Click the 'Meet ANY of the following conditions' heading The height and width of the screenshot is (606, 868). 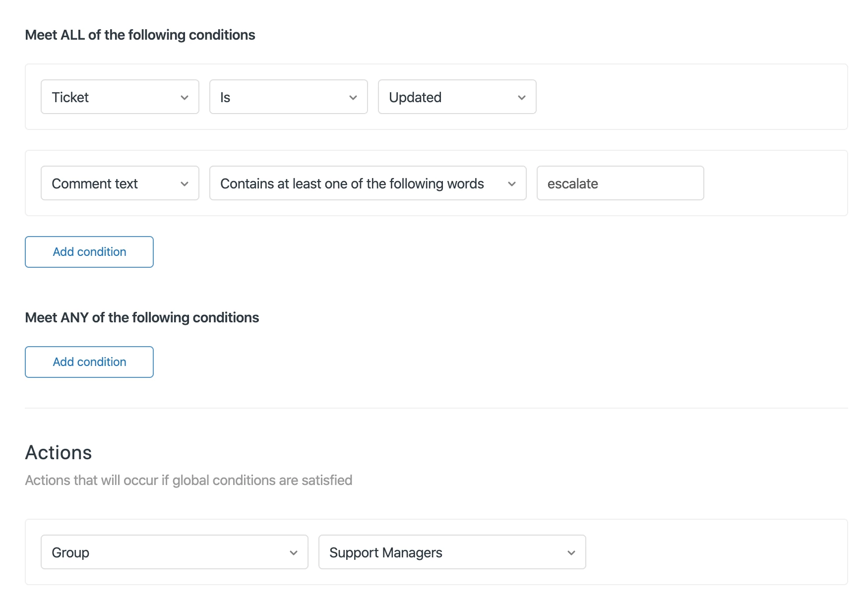tap(142, 317)
